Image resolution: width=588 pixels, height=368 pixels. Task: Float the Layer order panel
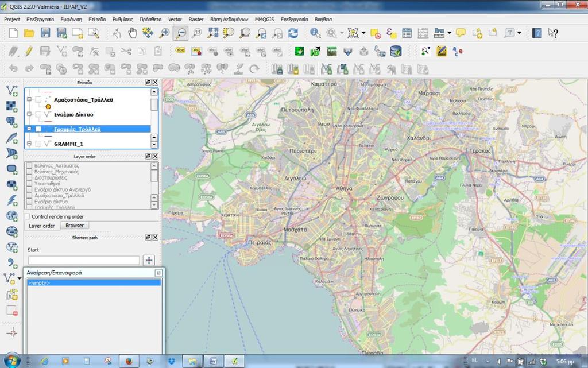point(149,156)
